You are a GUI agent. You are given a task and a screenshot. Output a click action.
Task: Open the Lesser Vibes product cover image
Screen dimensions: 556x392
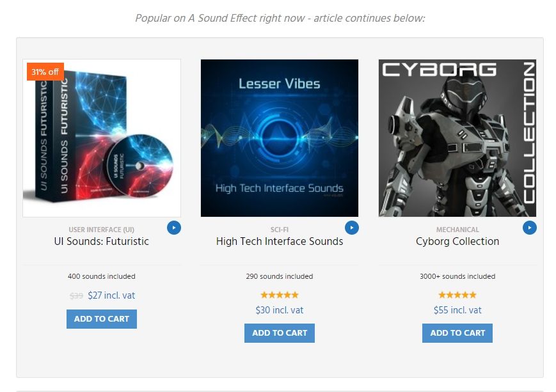[280, 138]
